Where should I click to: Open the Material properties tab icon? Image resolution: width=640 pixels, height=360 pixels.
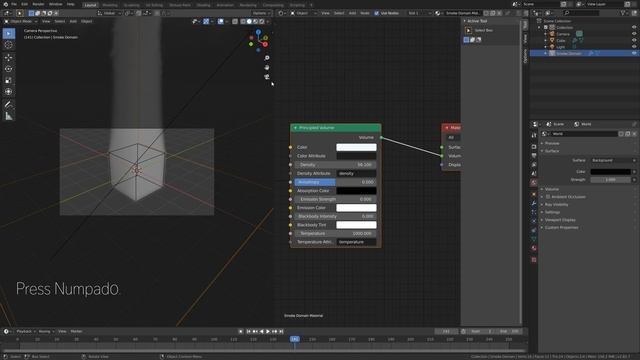534,248
